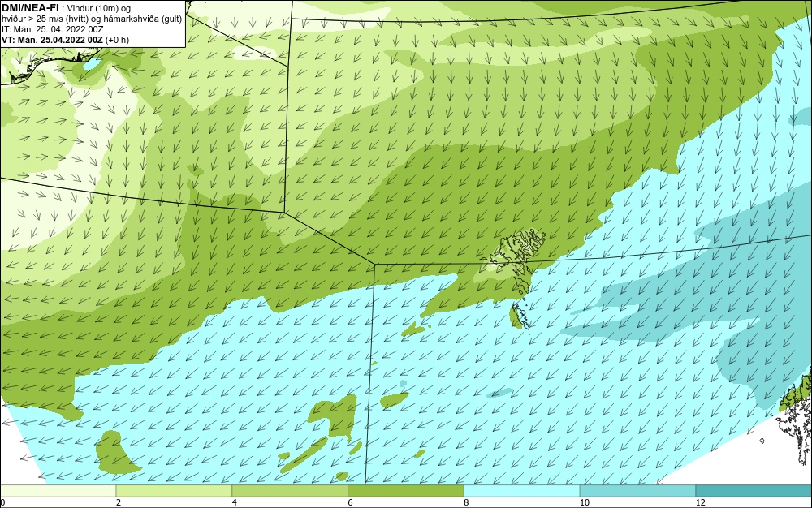The width and height of the screenshot is (812, 508).
Task: Click the 8–10 m/s light cyan legend swatch
Action: tap(522, 491)
